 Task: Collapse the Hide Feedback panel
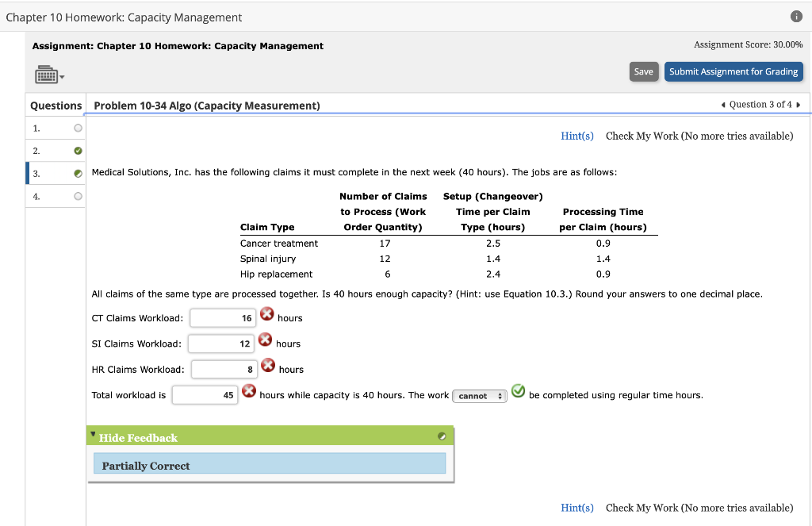(x=93, y=435)
